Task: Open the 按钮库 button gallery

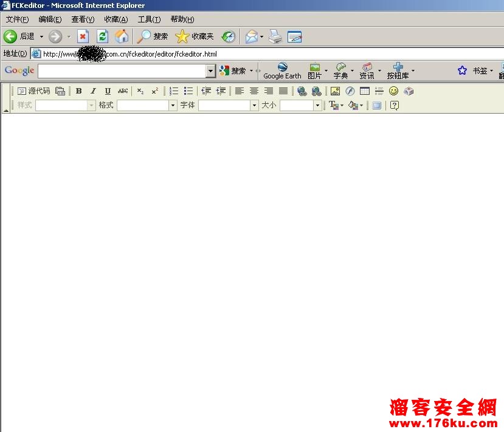Action: [x=398, y=70]
